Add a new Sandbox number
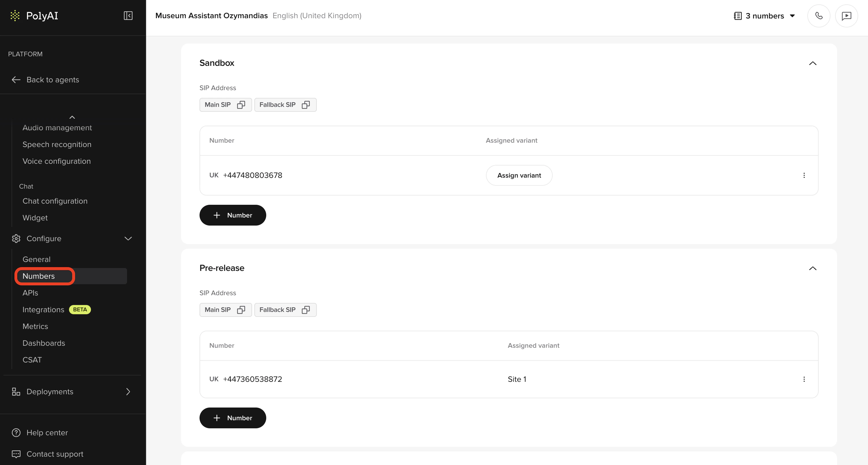Viewport: 868px width, 465px height. click(232, 215)
